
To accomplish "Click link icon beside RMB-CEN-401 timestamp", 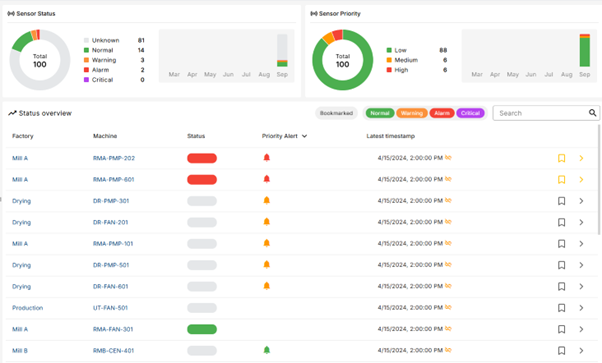I will pyautogui.click(x=448, y=350).
